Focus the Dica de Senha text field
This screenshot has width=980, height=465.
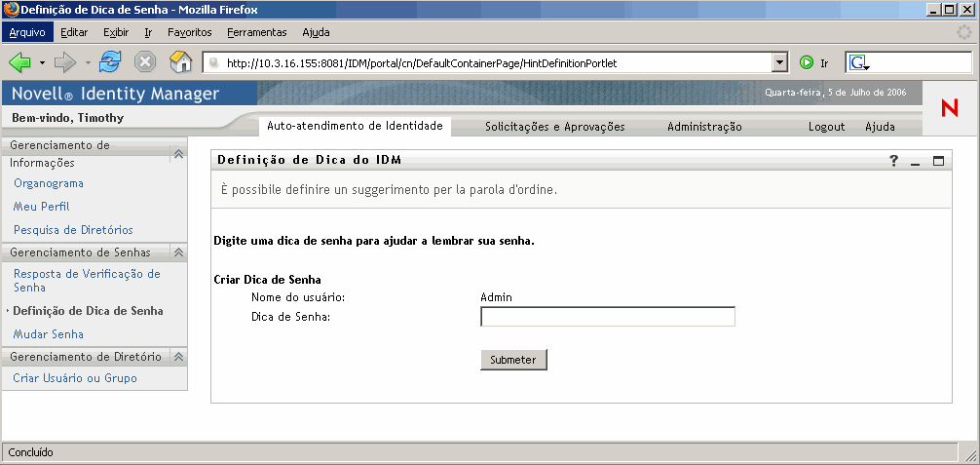click(x=607, y=317)
